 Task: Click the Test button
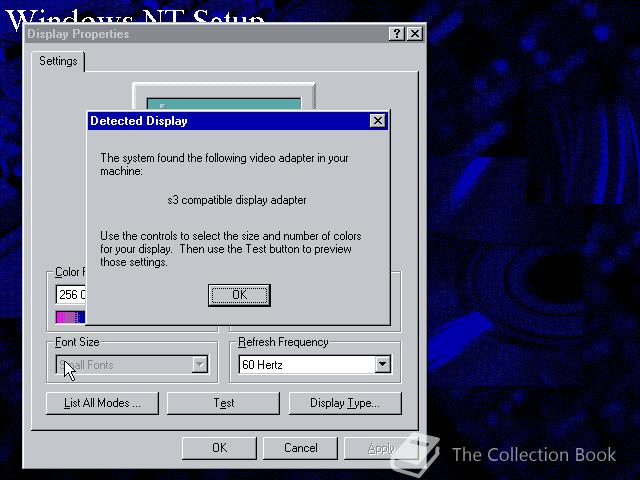[224, 403]
